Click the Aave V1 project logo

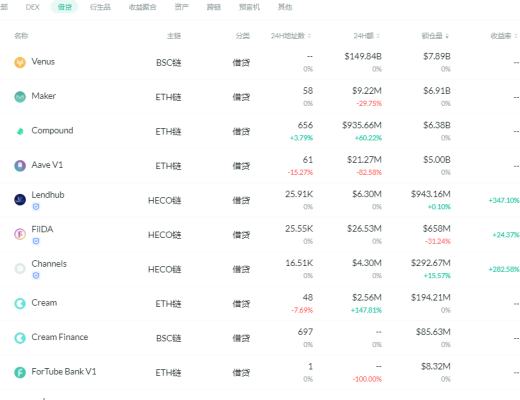(x=20, y=166)
